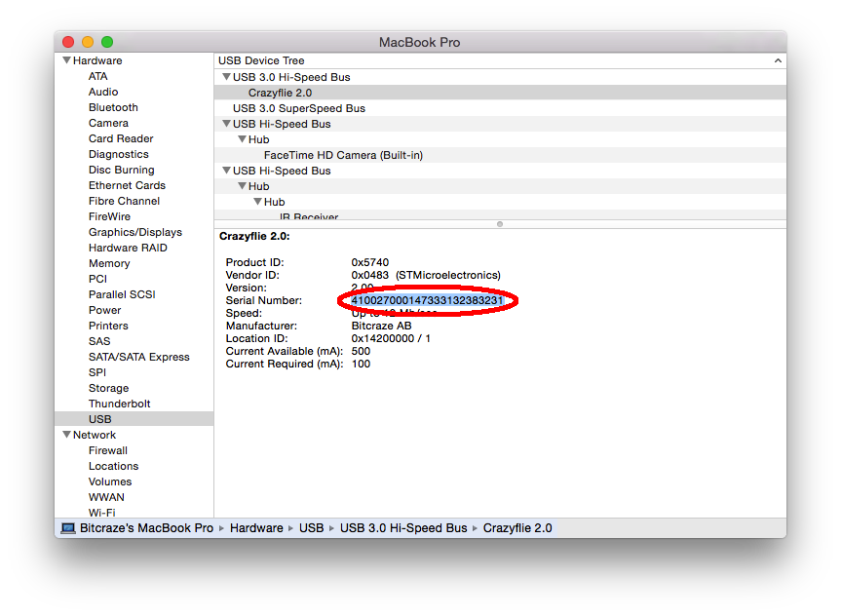Select Firewall under Network

pyautogui.click(x=106, y=450)
